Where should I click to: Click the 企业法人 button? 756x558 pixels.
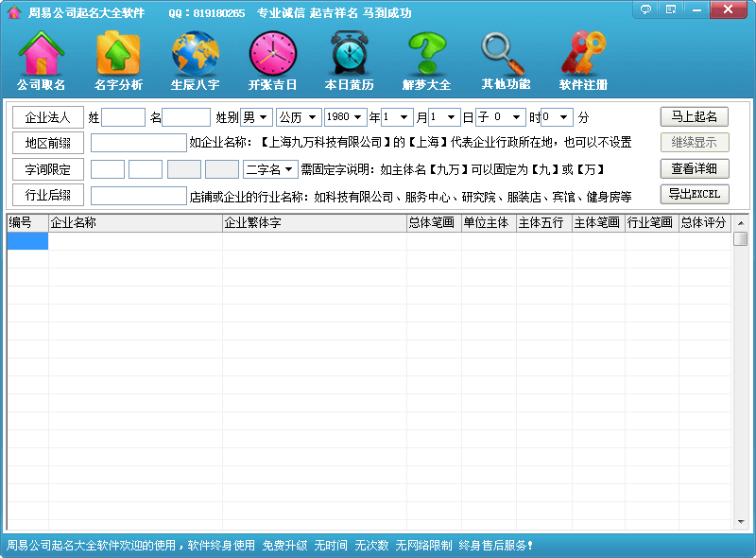tap(48, 117)
